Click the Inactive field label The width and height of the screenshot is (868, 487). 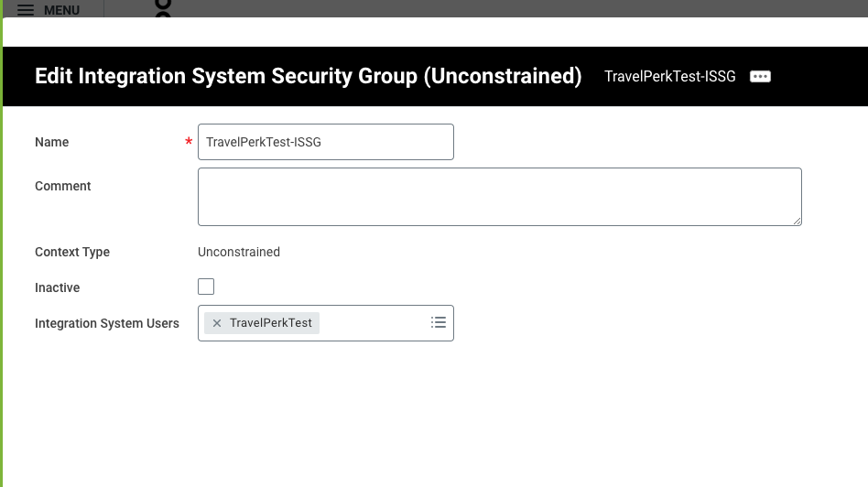[x=57, y=287]
